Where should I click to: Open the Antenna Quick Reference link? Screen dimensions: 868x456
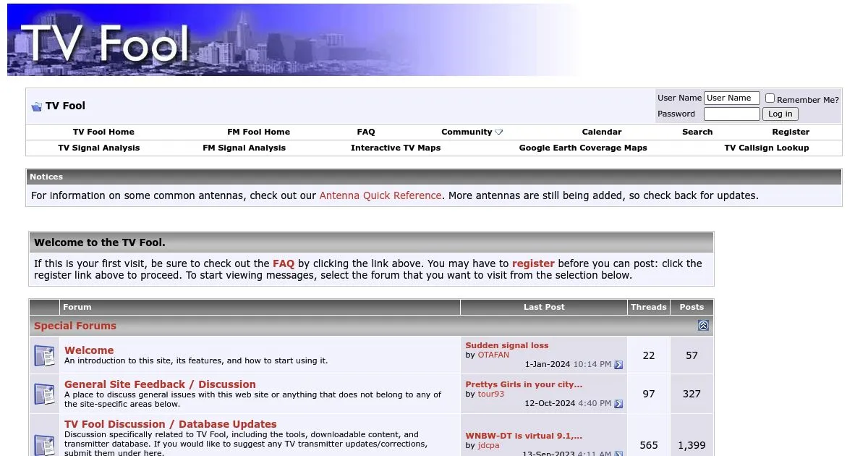pyautogui.click(x=380, y=195)
